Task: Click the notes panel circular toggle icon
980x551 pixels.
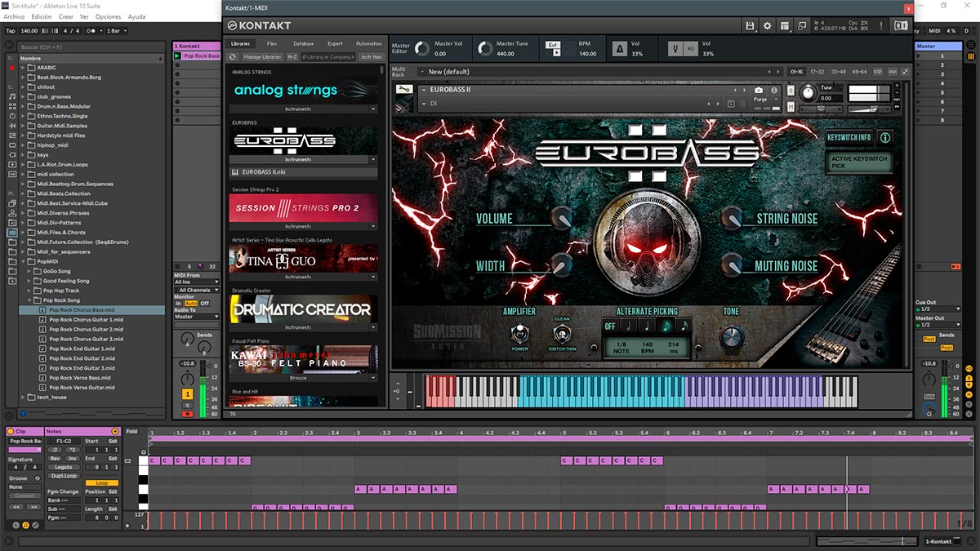Action: click(114, 432)
